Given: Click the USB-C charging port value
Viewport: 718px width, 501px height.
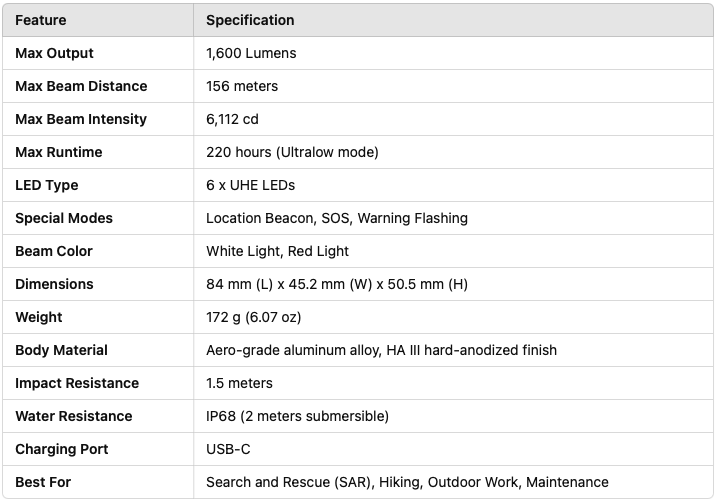Looking at the screenshot, I should point(228,449).
